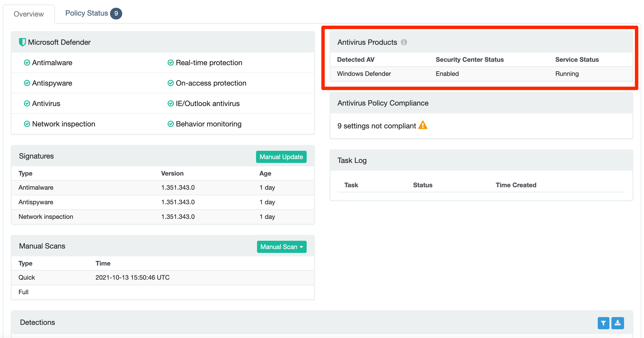Click the Manual Scans Time column header

(103, 263)
